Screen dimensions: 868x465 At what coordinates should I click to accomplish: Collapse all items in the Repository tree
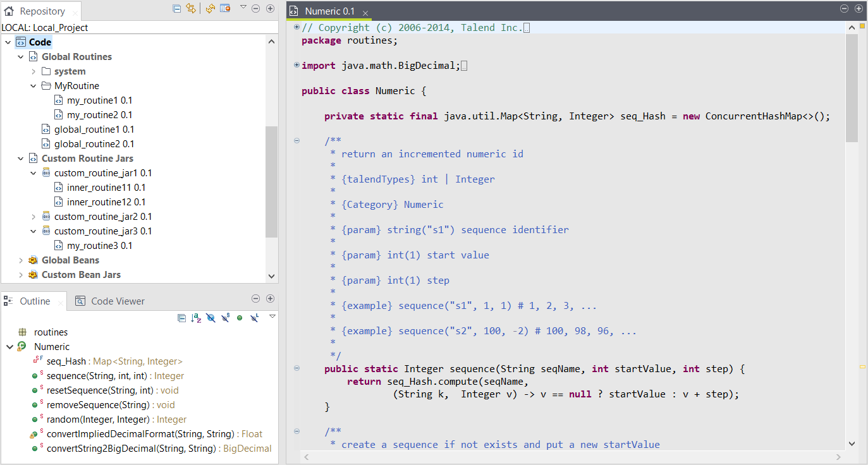click(177, 8)
